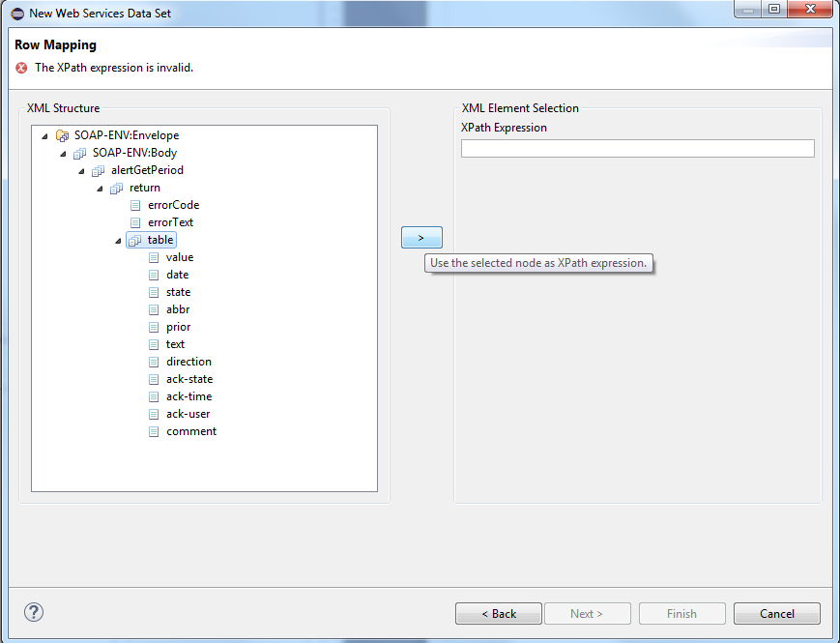Click the SOAP-ENV:Envelope folder icon
840x643 pixels.
62,135
